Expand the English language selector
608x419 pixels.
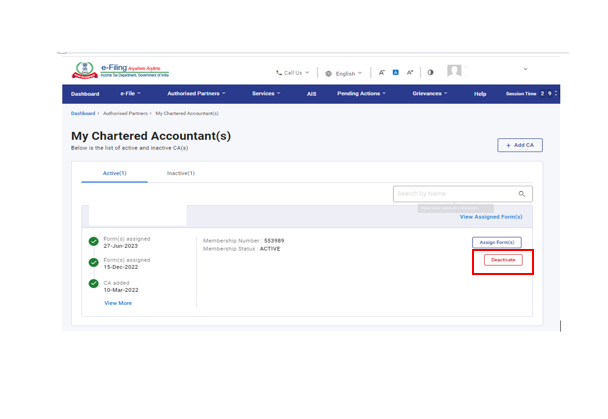point(343,73)
